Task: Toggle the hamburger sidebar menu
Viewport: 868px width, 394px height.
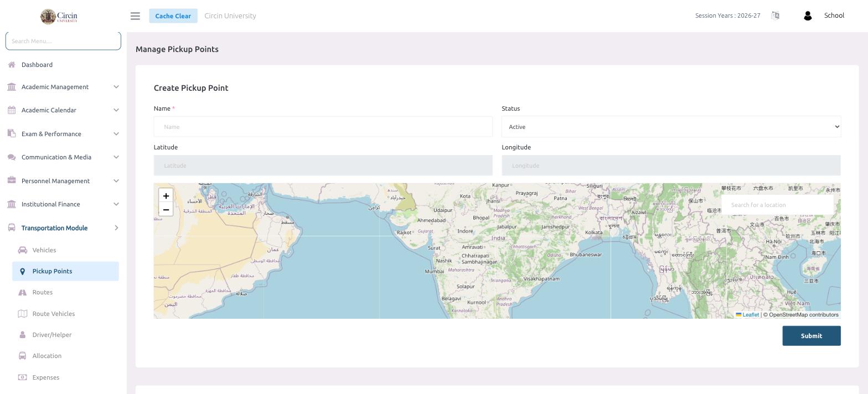Action: [135, 16]
